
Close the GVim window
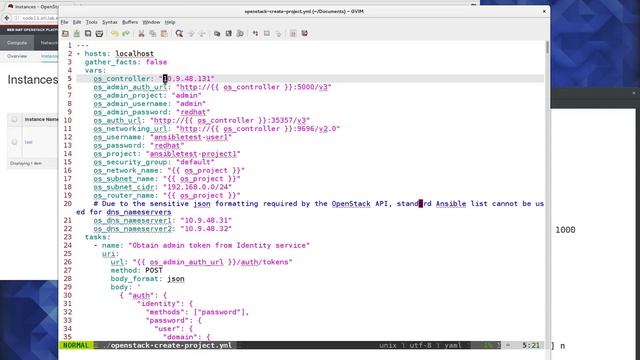tap(544, 11)
